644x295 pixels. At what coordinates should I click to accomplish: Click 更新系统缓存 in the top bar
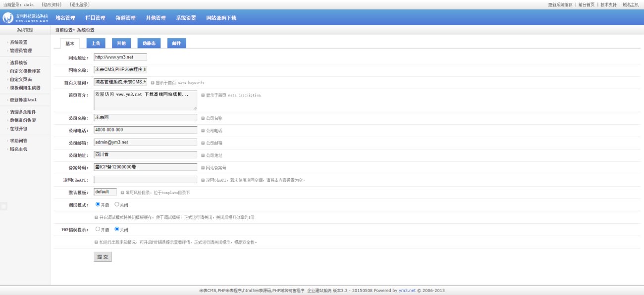[560, 4]
